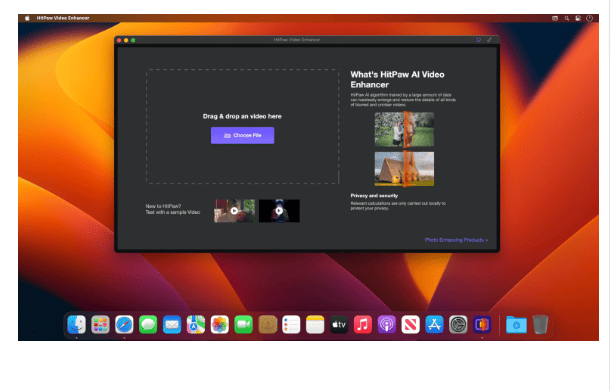Open Spotlight search in the menu bar

(x=567, y=18)
